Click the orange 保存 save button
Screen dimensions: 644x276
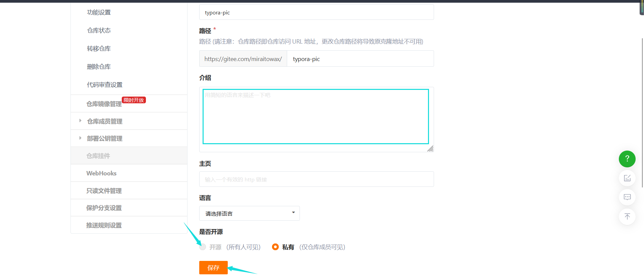click(213, 268)
